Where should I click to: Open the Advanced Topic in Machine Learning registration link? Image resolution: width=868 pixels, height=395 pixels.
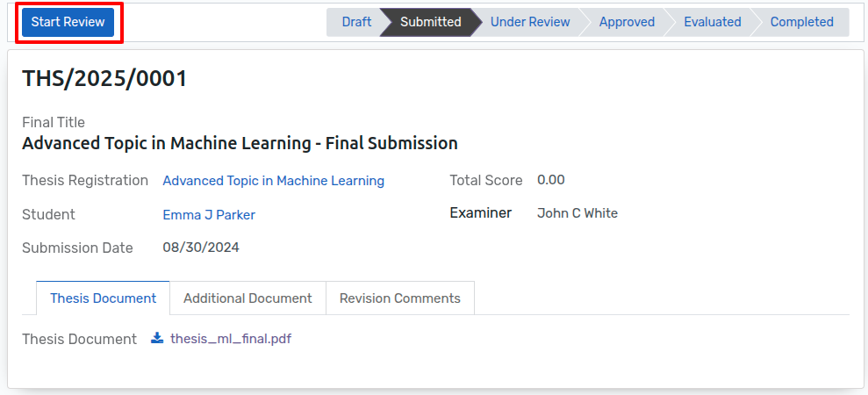click(274, 181)
